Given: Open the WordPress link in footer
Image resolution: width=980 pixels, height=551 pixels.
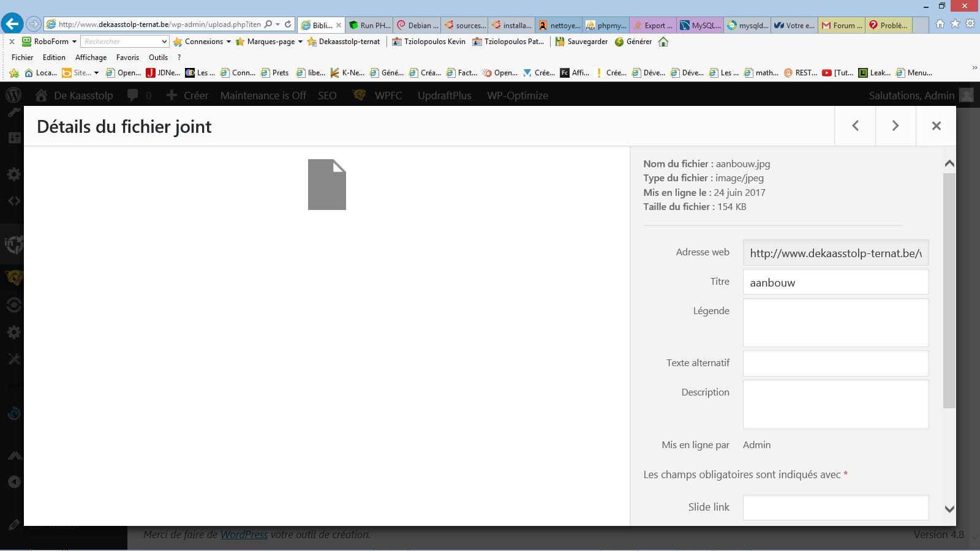Looking at the screenshot, I should point(244,534).
